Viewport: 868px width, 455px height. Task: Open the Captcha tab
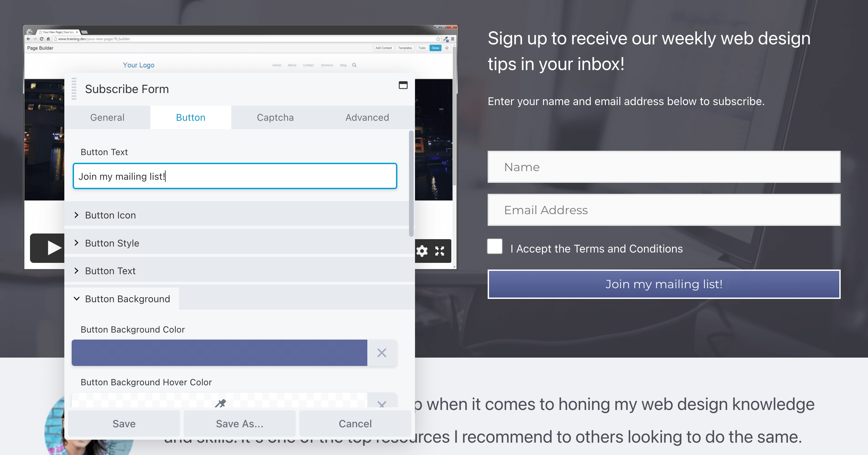click(275, 117)
